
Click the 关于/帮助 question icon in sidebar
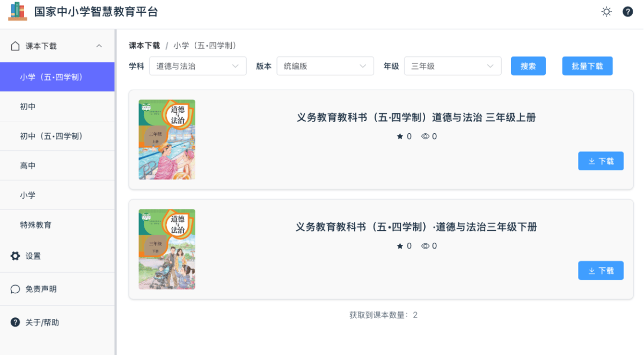16,322
